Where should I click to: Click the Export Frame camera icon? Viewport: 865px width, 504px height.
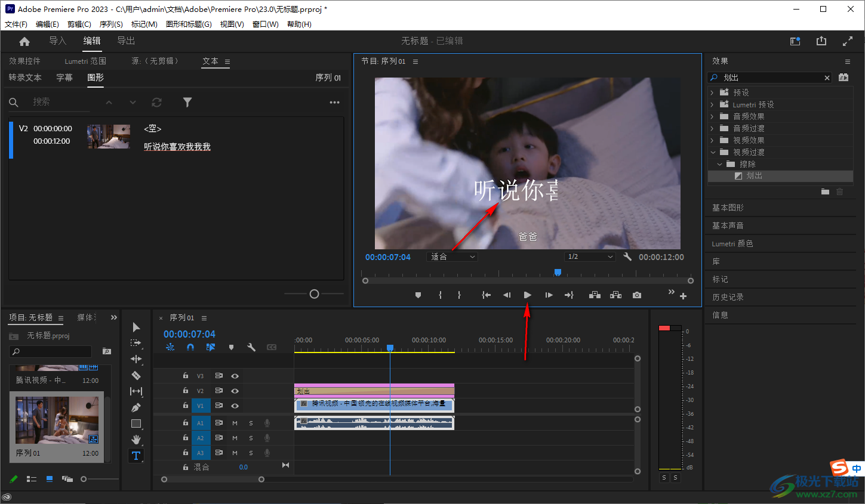(637, 295)
